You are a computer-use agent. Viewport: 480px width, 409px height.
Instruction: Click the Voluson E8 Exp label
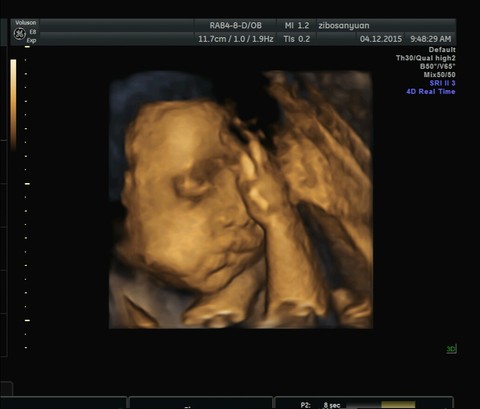25,32
